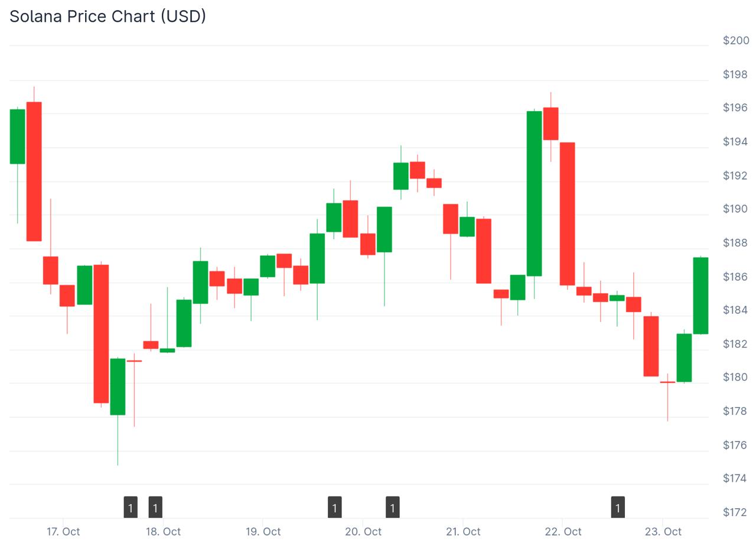Select the long red candle dropping to $179 on 17. Oct

(101, 334)
